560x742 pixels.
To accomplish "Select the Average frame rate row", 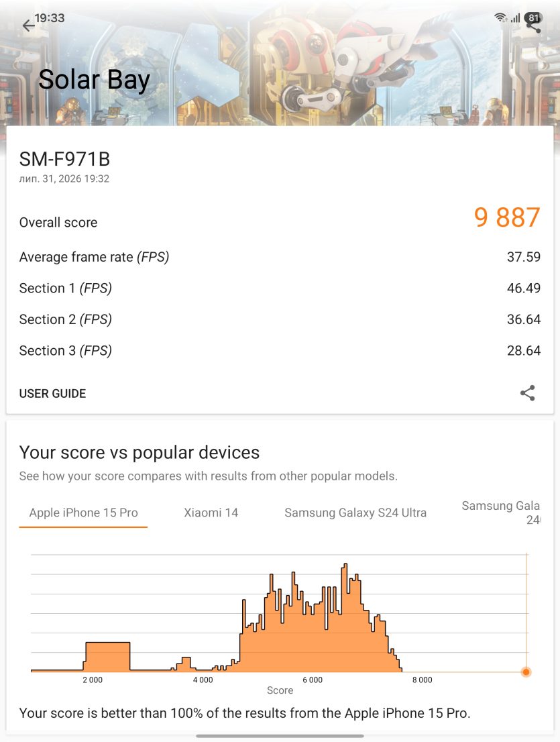I will pos(280,257).
